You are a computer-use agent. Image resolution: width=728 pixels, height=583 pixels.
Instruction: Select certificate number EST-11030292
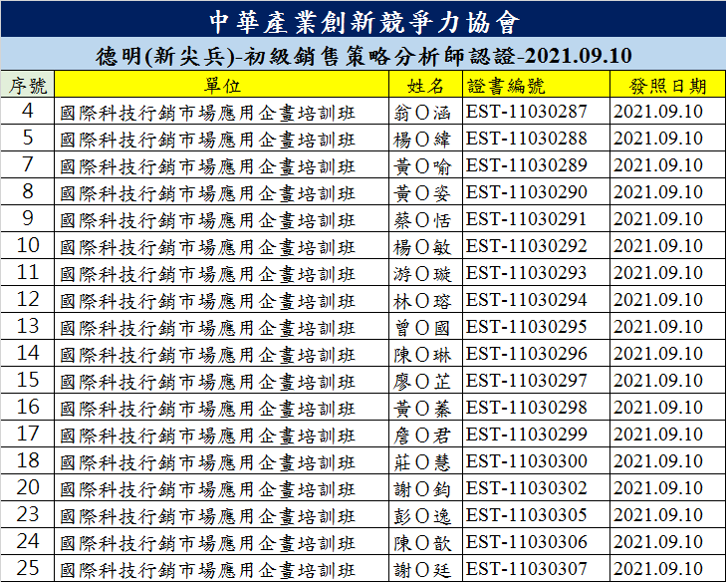[527, 246]
